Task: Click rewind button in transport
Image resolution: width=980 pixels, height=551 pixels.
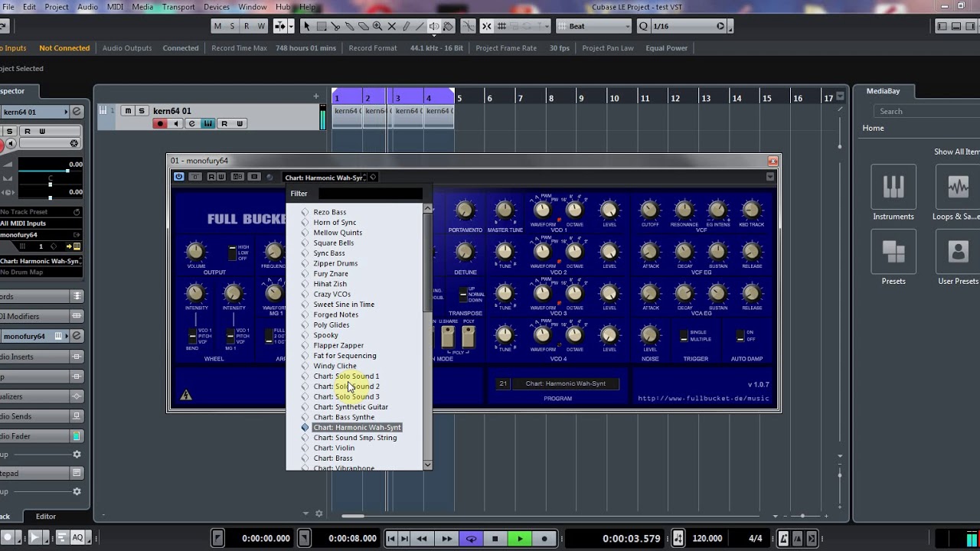Action: point(422,539)
